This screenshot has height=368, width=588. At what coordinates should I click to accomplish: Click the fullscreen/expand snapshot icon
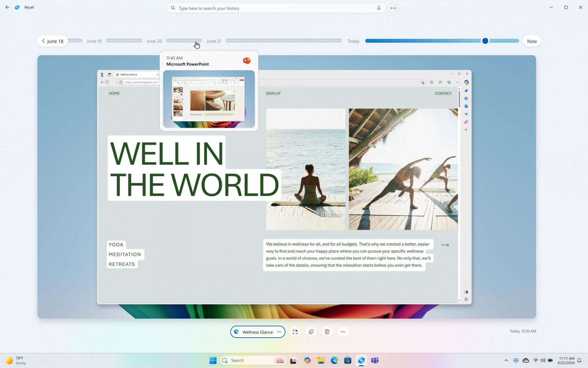tap(295, 332)
